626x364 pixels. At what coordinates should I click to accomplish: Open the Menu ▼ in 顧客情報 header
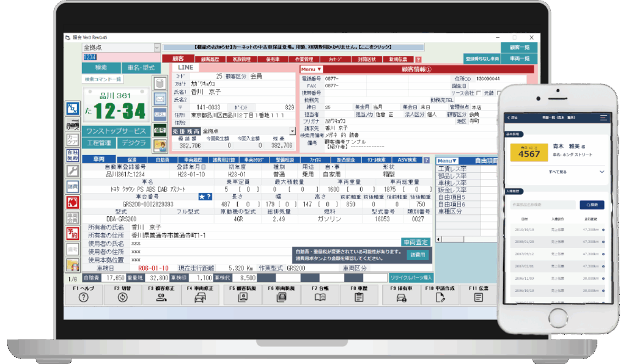point(311,69)
